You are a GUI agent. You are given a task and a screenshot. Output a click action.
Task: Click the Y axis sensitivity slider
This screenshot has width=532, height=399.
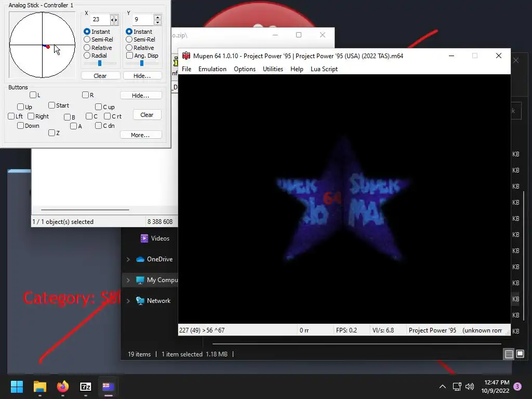coord(142,63)
